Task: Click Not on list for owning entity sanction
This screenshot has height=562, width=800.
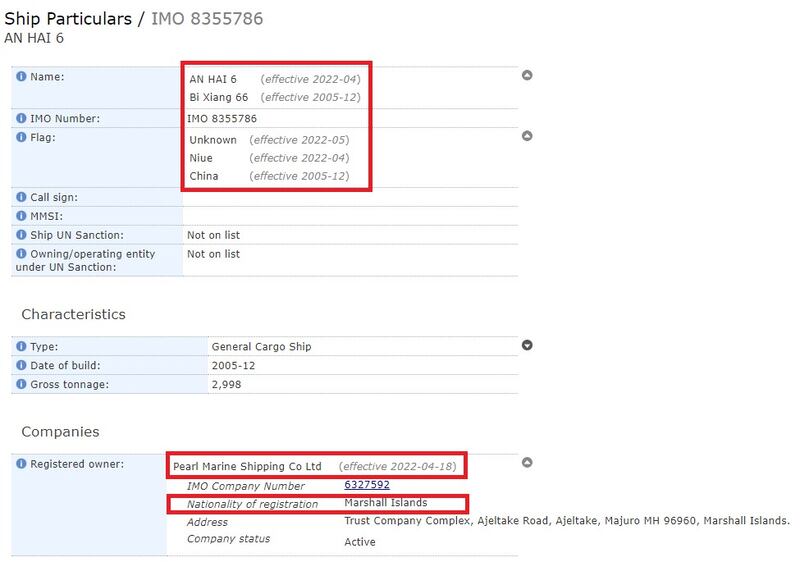Action: (213, 254)
